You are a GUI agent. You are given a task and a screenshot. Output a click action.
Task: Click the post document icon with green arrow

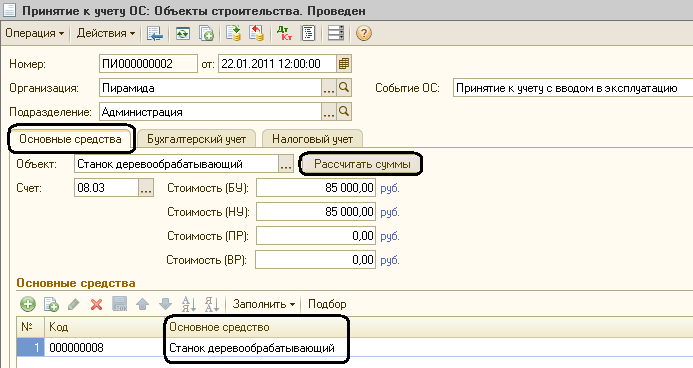pyautogui.click(x=233, y=34)
